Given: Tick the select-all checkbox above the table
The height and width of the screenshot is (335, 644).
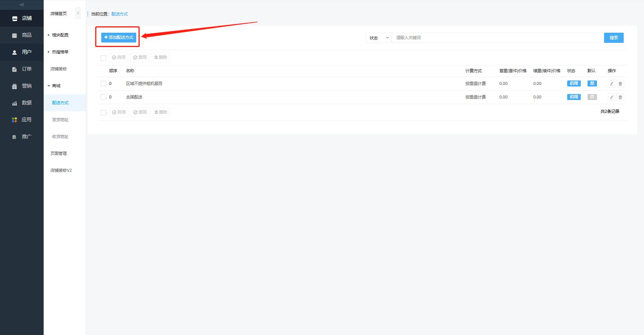Looking at the screenshot, I should 103,58.
